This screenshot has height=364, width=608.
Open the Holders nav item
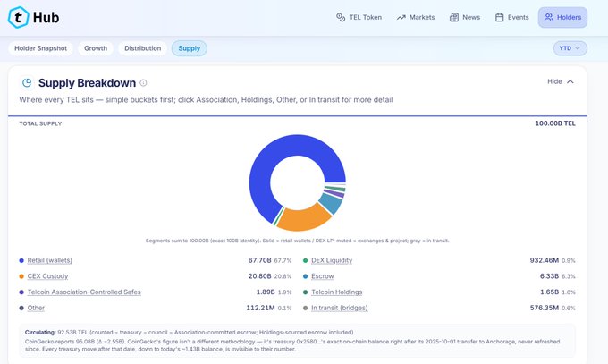562,17
